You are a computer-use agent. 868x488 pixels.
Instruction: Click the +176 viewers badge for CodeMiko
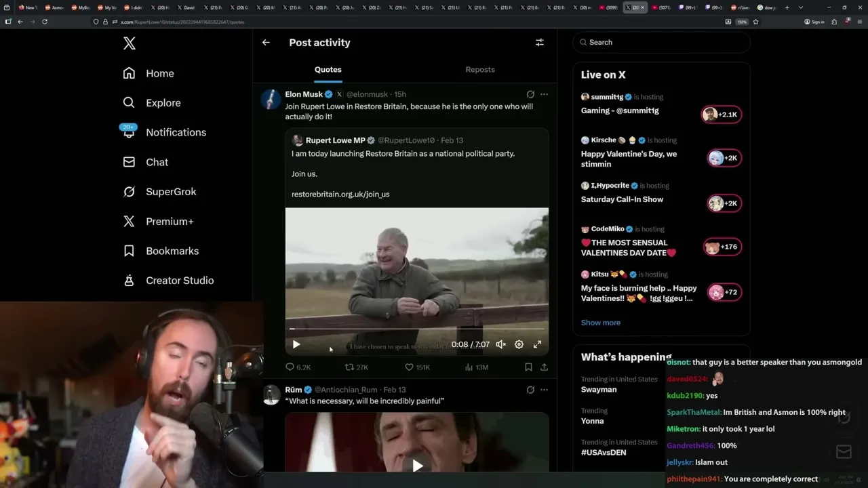[x=723, y=247]
